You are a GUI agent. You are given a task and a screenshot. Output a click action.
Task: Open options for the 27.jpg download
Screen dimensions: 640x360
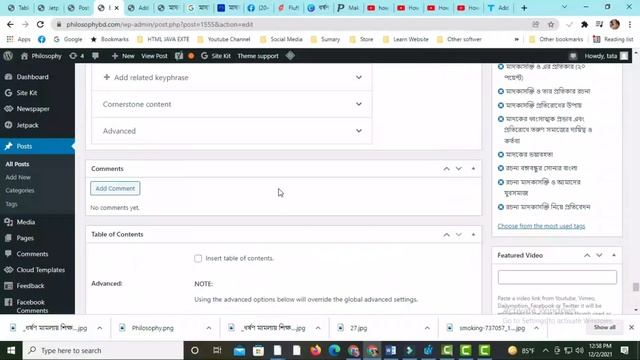coord(427,328)
